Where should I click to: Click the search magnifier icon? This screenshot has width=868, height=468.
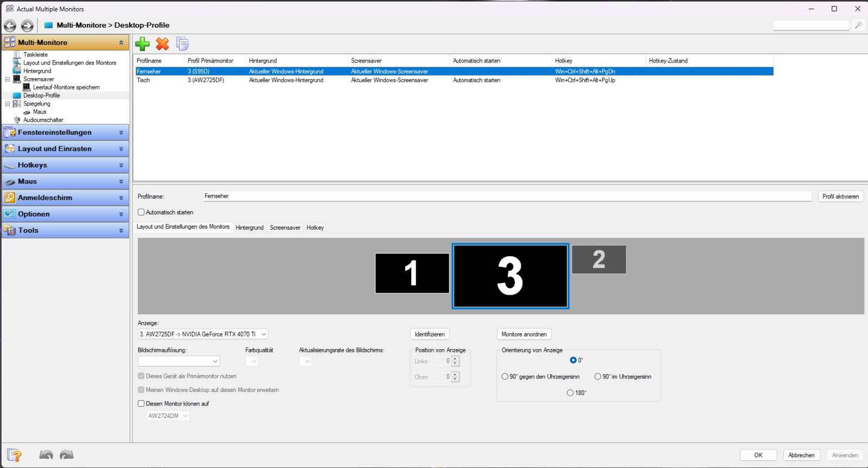(x=858, y=25)
